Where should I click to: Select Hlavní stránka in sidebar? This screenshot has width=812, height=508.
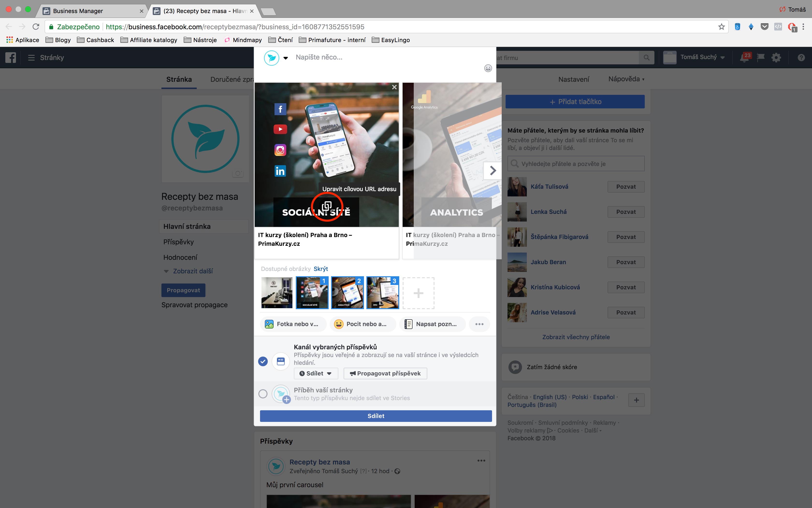point(204,226)
